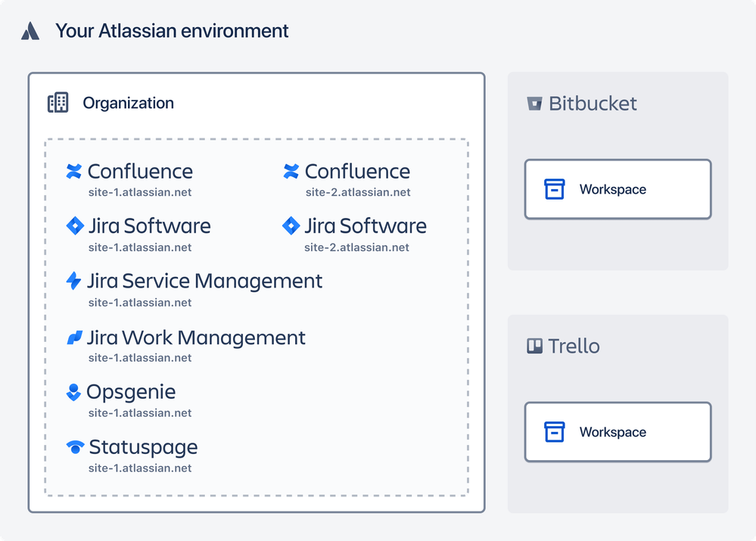Click the Jira Software icon for site-2
Screen dimensions: 756x541
pyautogui.click(x=291, y=225)
